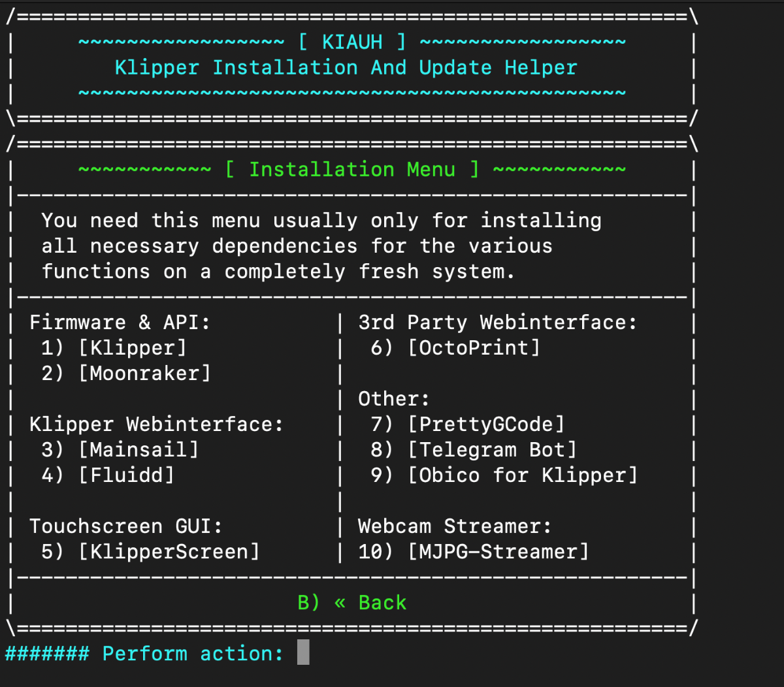Click the 'Klipper Webinterface:' heading
784x687 pixels.
pyautogui.click(x=157, y=424)
